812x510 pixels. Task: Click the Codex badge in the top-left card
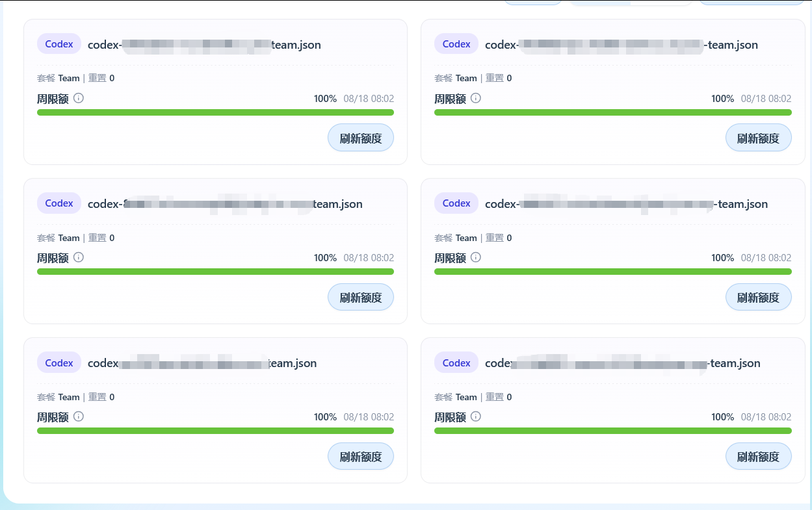click(59, 44)
